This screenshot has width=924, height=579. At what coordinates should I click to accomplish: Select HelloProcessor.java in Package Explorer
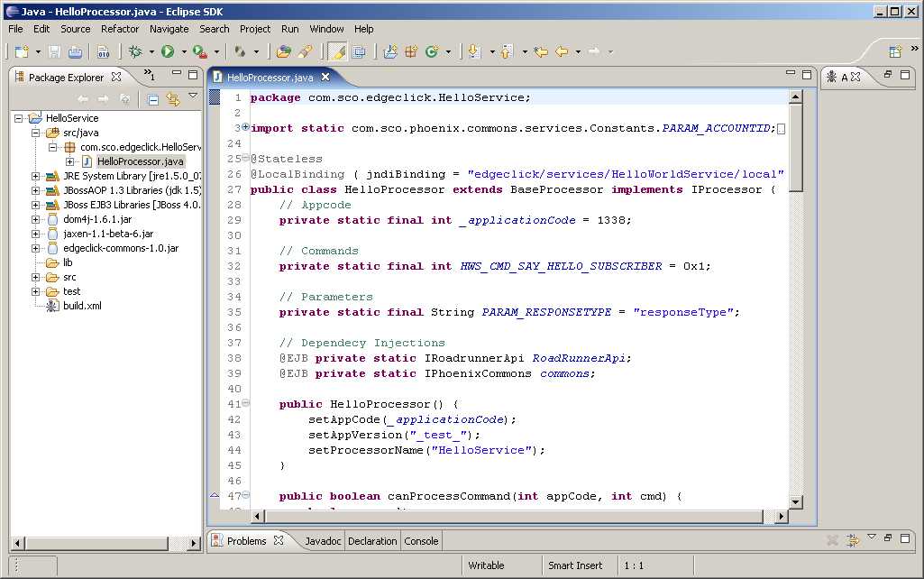coord(141,161)
